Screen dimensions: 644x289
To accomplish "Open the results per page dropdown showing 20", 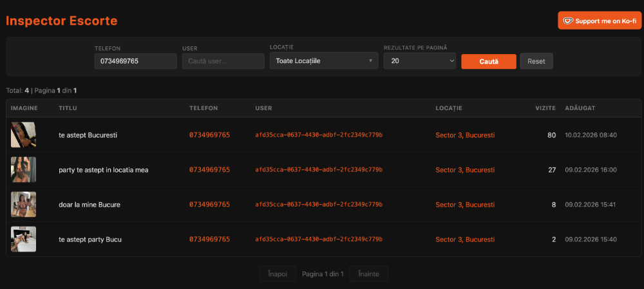I will 419,61.
